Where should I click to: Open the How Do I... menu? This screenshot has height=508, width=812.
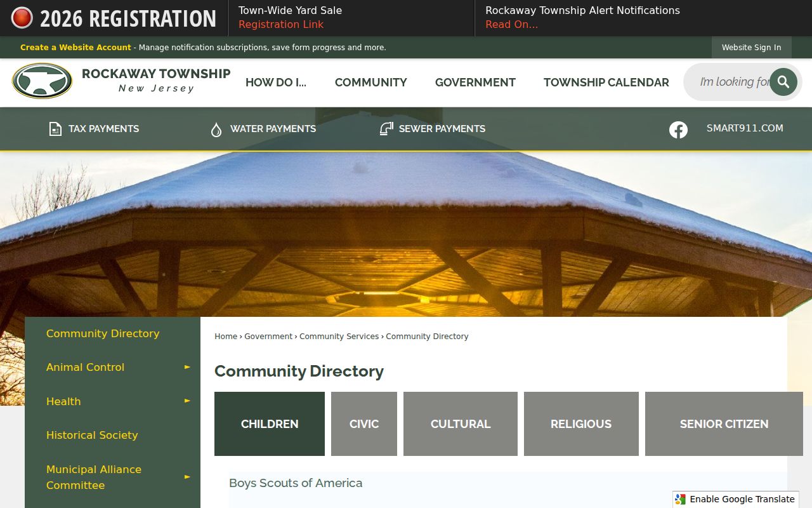pos(276,83)
